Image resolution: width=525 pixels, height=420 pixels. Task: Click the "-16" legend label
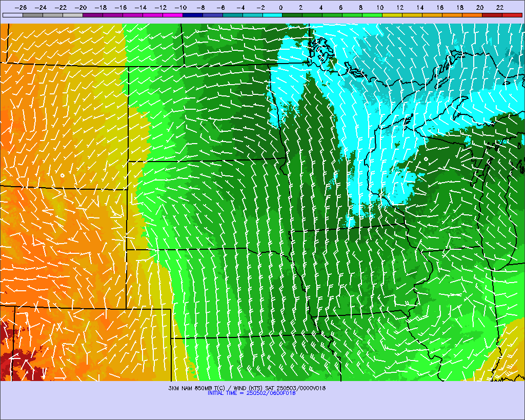click(120, 7)
